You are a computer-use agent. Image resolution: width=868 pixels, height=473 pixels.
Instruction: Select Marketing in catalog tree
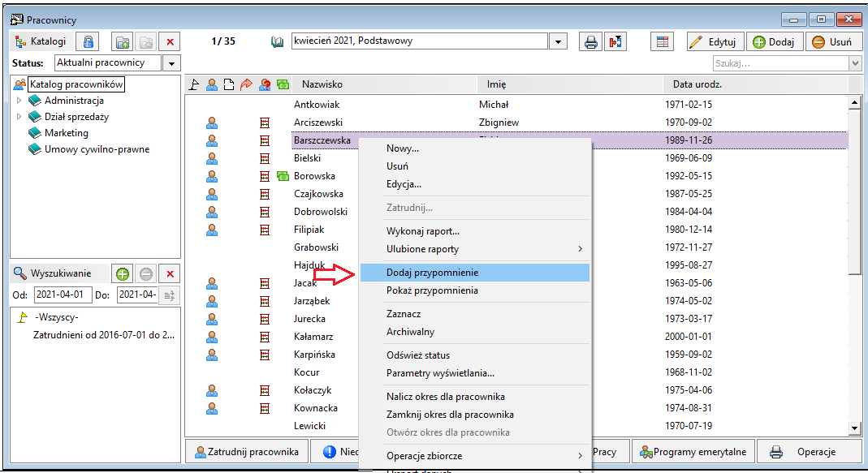point(67,133)
